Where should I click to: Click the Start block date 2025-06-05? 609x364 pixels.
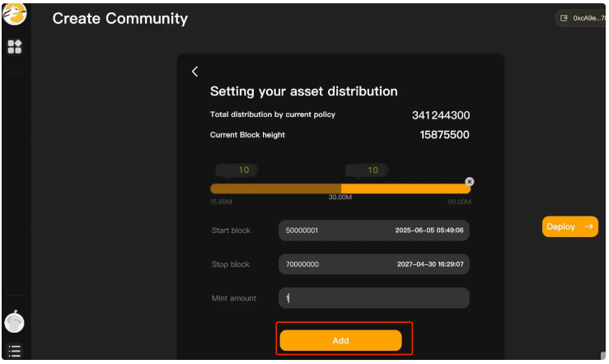click(x=429, y=231)
